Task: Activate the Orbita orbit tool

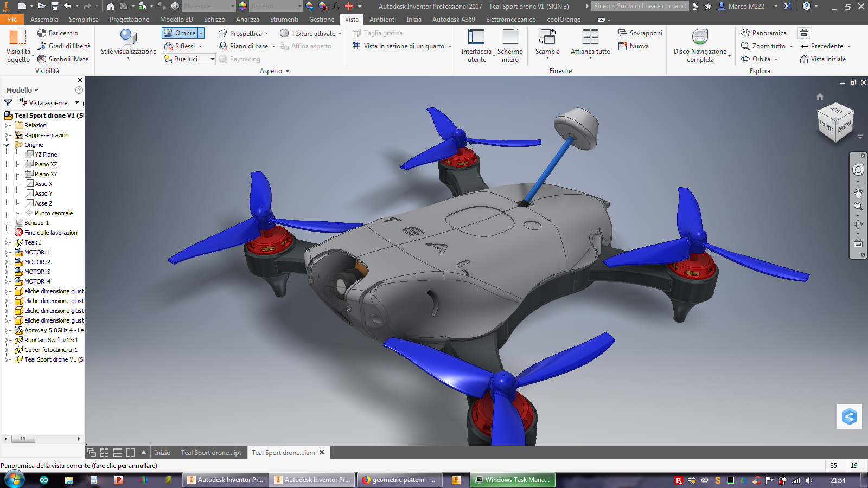Action: pos(756,59)
